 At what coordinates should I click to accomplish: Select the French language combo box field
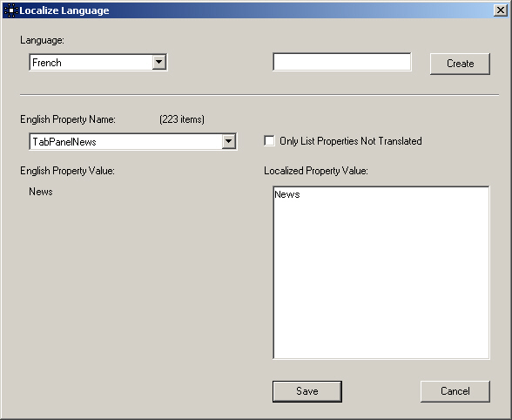point(98,63)
